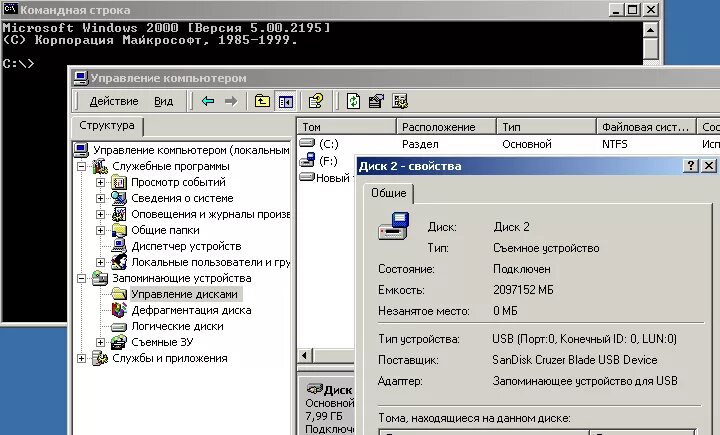Collapse the Запоминающие устройства node
The height and width of the screenshot is (435, 720).
pyautogui.click(x=81, y=278)
